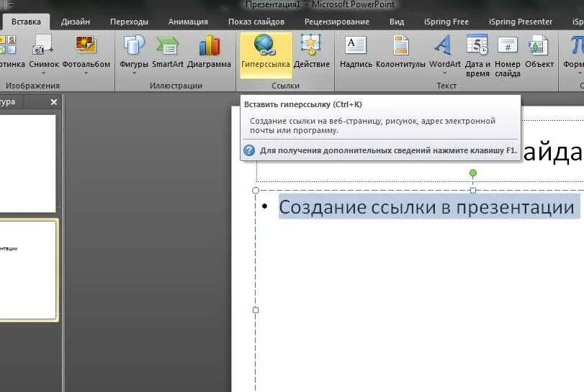This screenshot has height=392, width=584.
Task: Click the Иллюстрации group label
Action: (176, 86)
